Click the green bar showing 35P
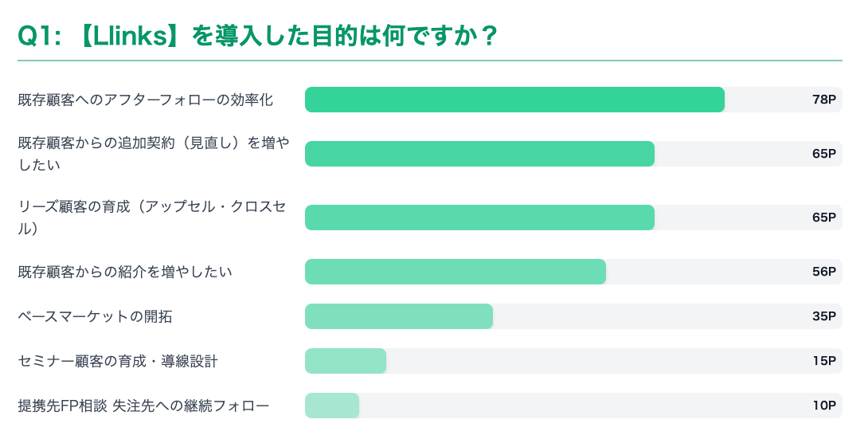 pos(399,316)
